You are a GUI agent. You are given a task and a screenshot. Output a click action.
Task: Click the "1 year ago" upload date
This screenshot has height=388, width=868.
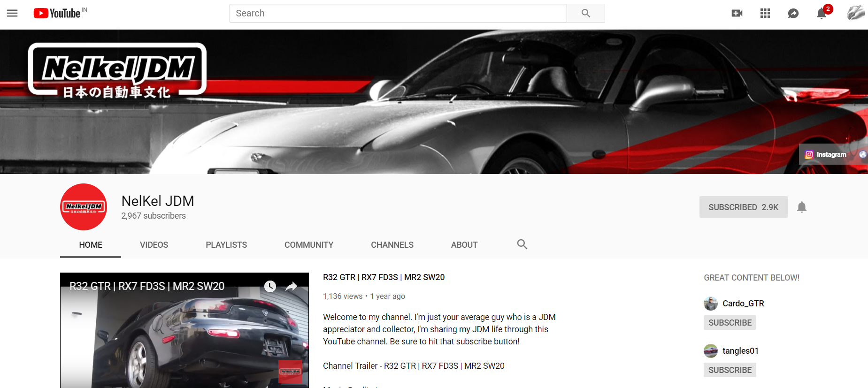click(x=387, y=297)
